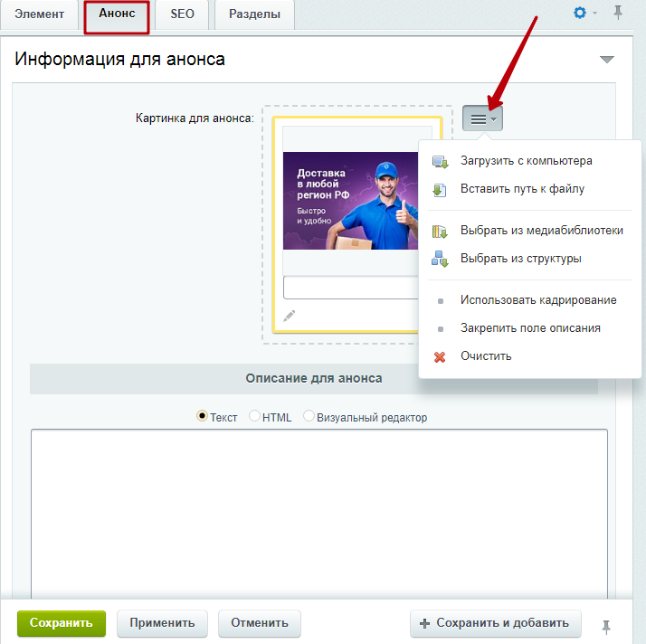Toggle 'Закрепить поле описания' option
646x644 pixels.
point(530,328)
